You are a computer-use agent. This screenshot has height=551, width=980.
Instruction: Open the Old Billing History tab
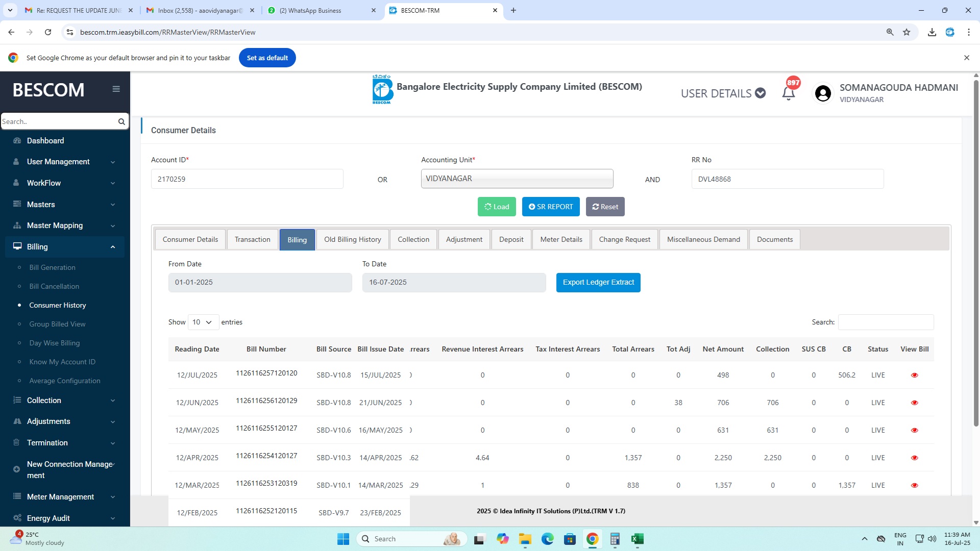352,239
